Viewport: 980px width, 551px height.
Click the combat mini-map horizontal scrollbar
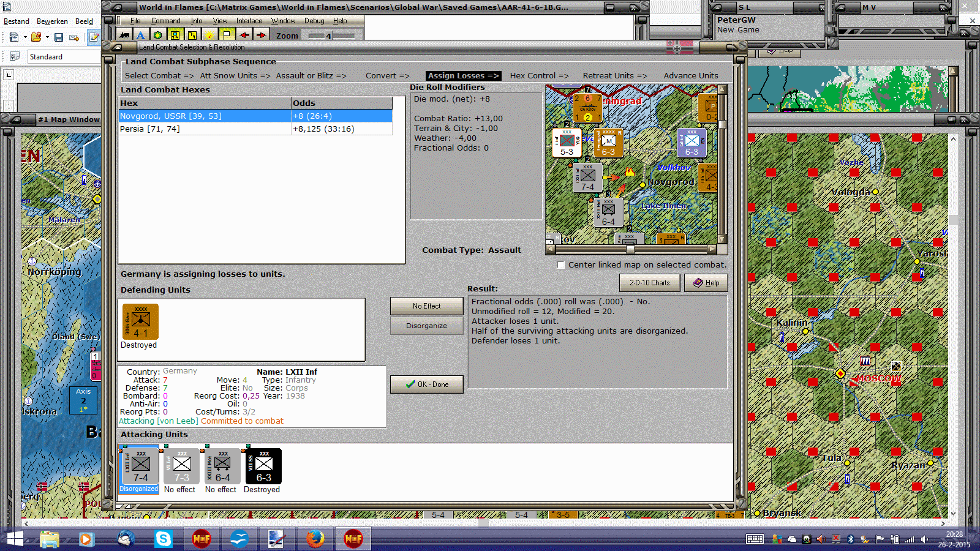tap(630, 249)
